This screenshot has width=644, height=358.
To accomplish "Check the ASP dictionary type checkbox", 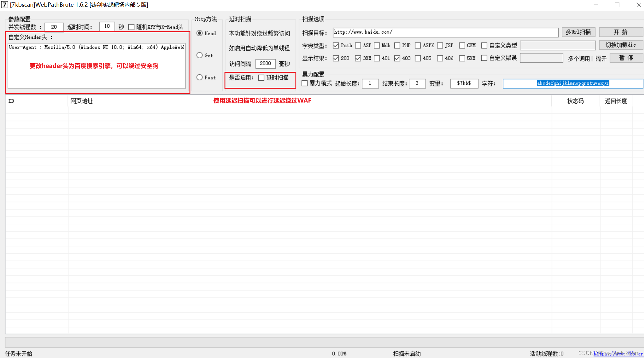I will (358, 45).
